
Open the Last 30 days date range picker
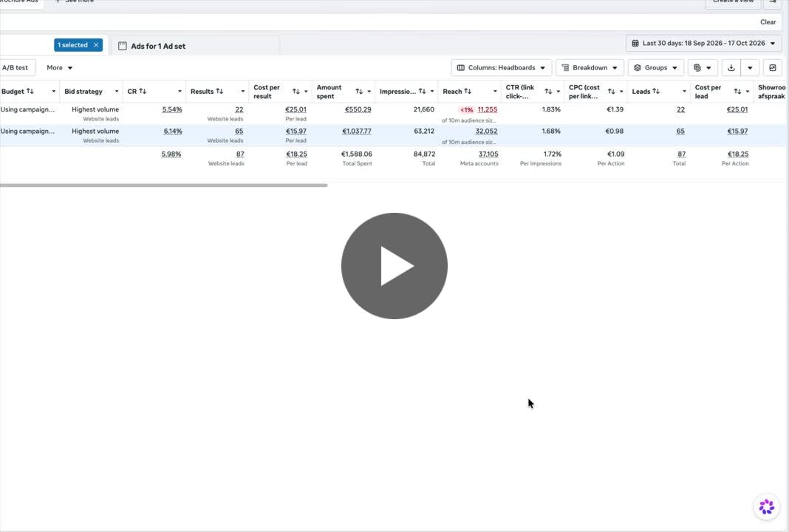[703, 44]
